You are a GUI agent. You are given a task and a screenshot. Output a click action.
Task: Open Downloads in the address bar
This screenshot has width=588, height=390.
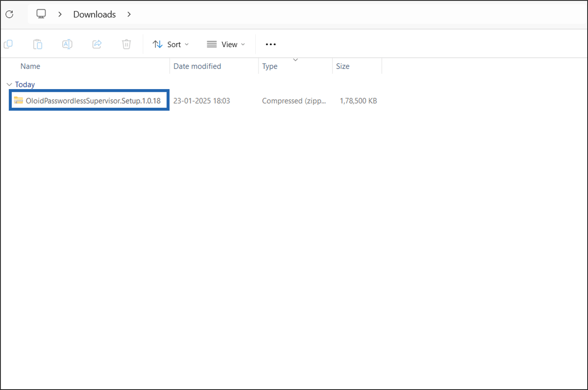tap(94, 14)
